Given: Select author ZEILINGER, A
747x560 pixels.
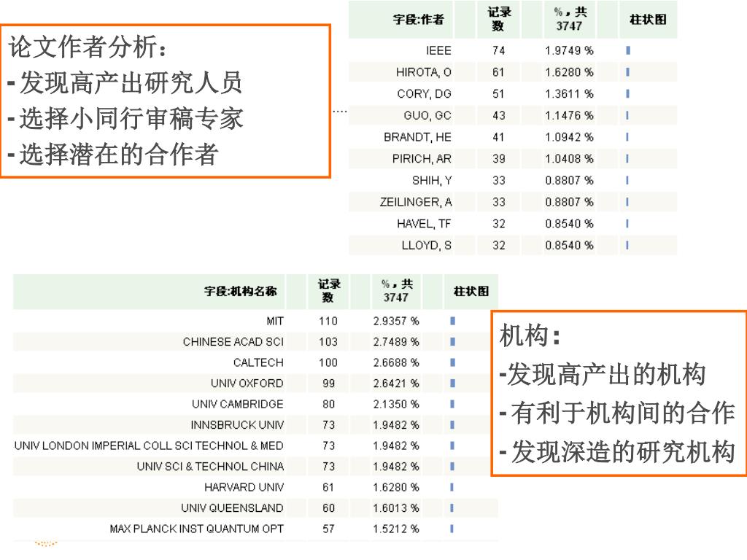Looking at the screenshot, I should (415, 203).
